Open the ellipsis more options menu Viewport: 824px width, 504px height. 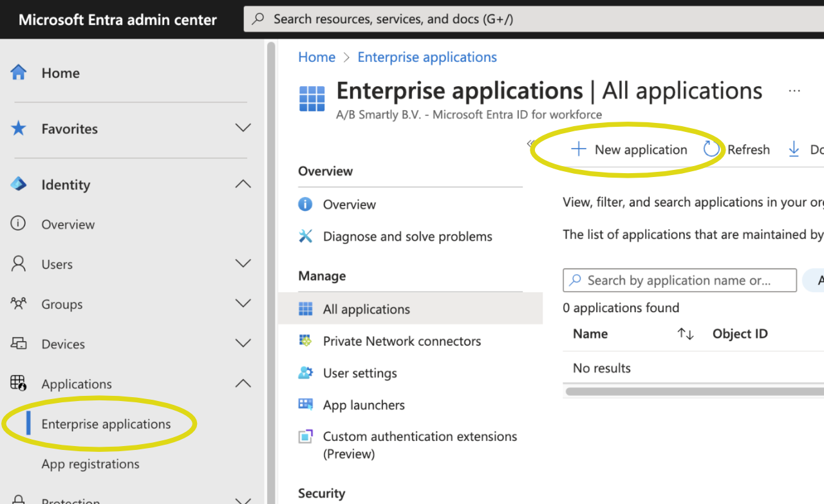point(794,91)
